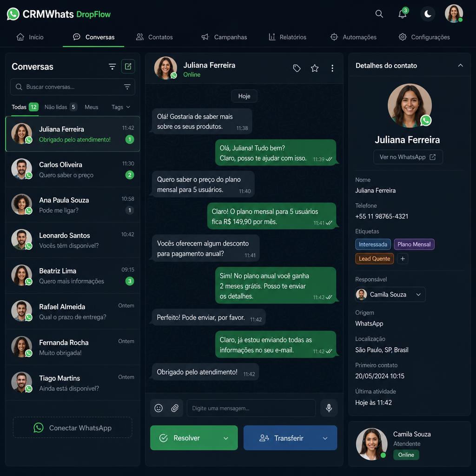Show Todas conversations filter
The width and height of the screenshot is (476, 476).
click(x=25, y=107)
